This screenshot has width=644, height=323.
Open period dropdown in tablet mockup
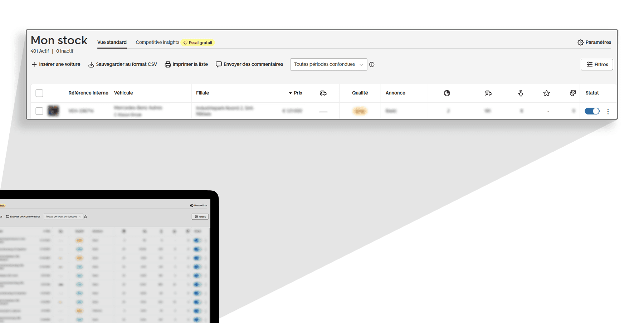click(x=63, y=217)
